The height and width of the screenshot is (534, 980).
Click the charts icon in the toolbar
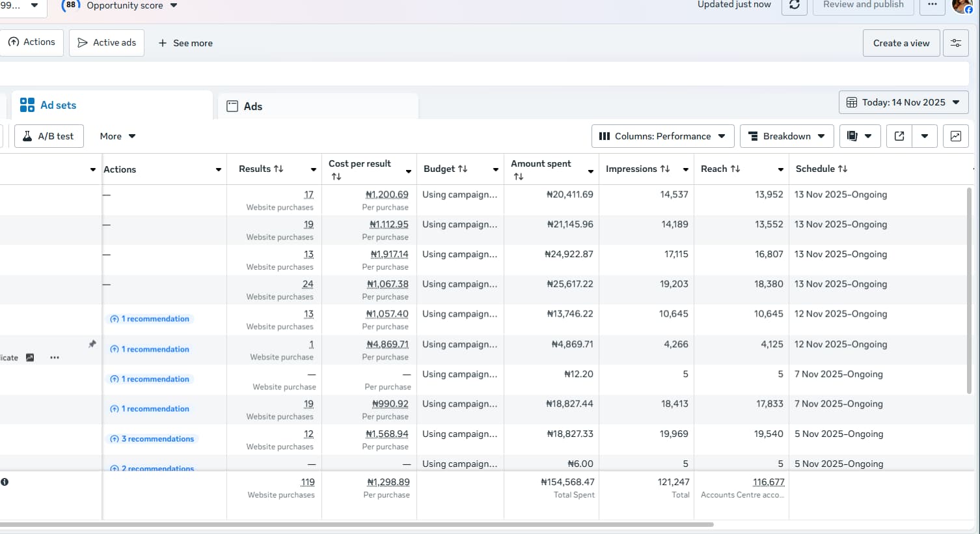pos(955,136)
